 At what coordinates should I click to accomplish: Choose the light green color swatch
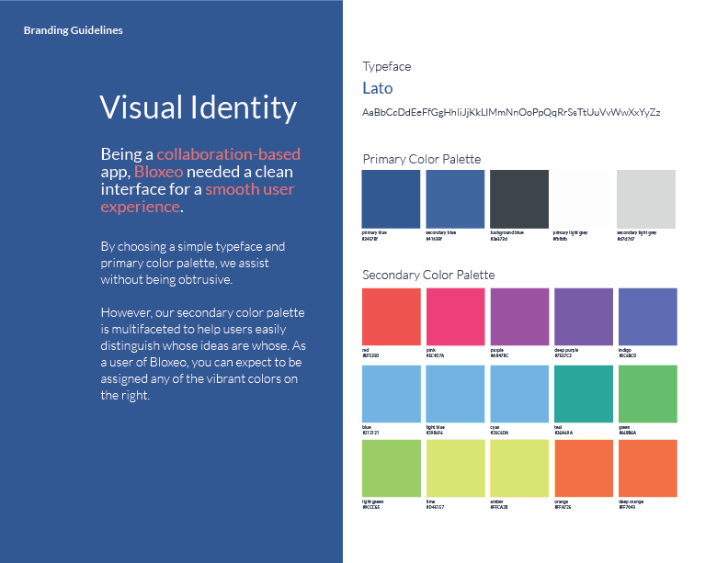click(392, 468)
